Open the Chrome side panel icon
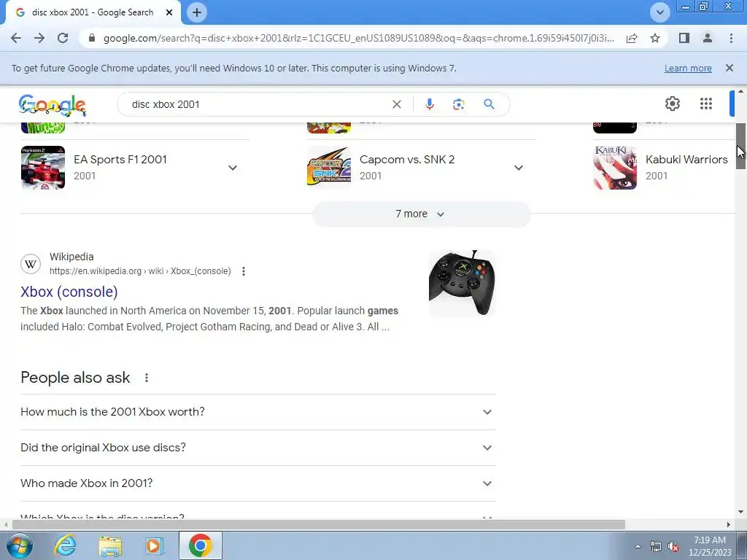Image resolution: width=747 pixels, height=560 pixels. click(x=684, y=38)
